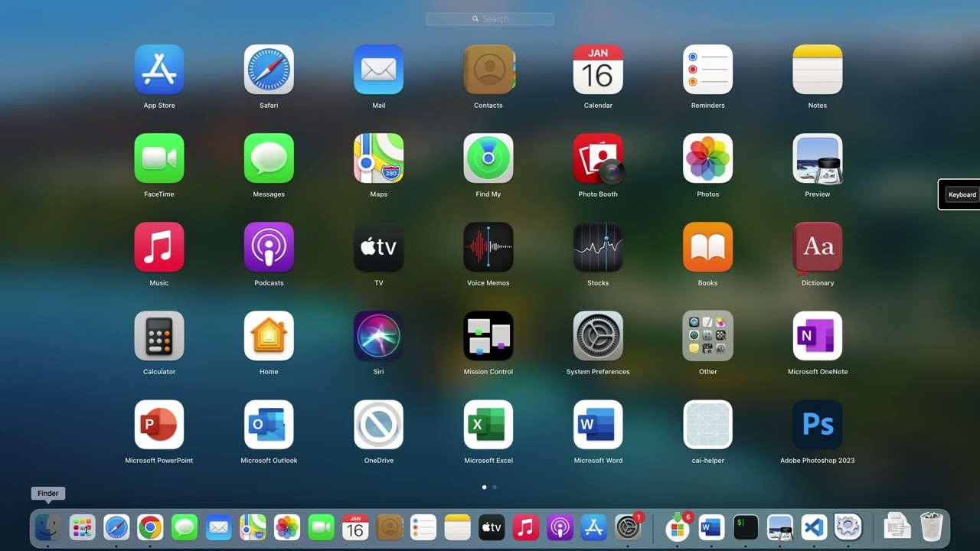Open the DOCX document in the Dock
This screenshot has width=980, height=551.
pyautogui.click(x=897, y=527)
